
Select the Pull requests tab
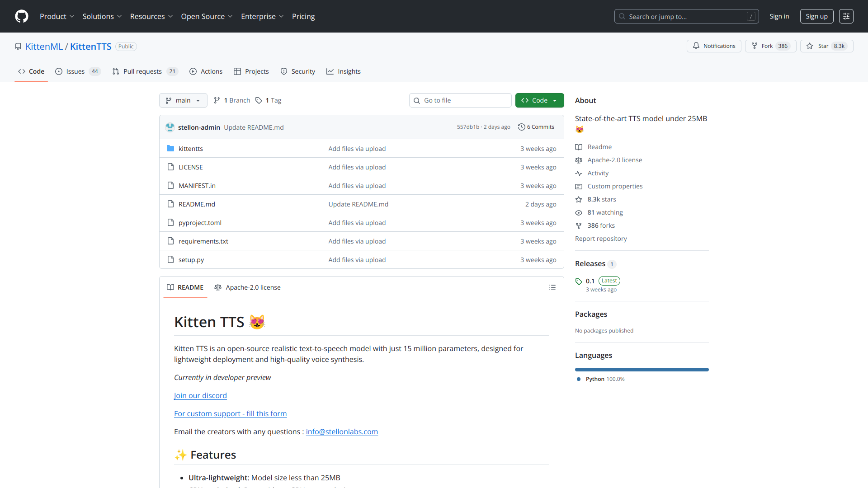[x=143, y=71]
